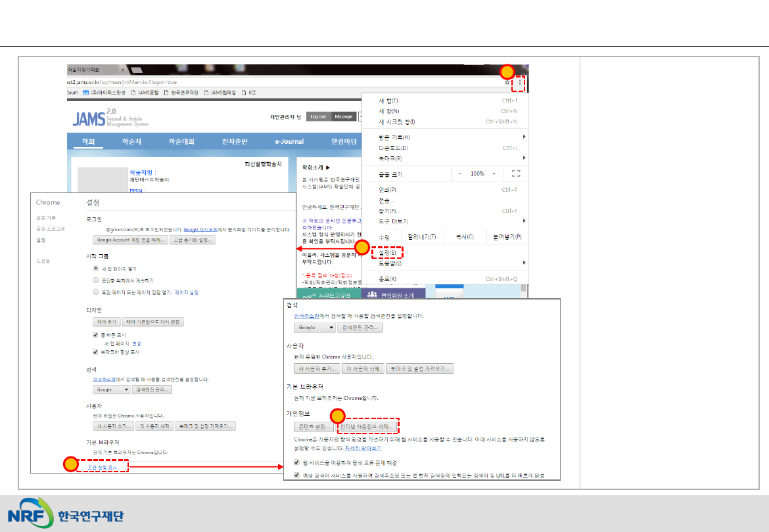The height and width of the screenshot is (532, 769).
Task: Click the fullscreen icon in zoom row
Action: click(515, 174)
